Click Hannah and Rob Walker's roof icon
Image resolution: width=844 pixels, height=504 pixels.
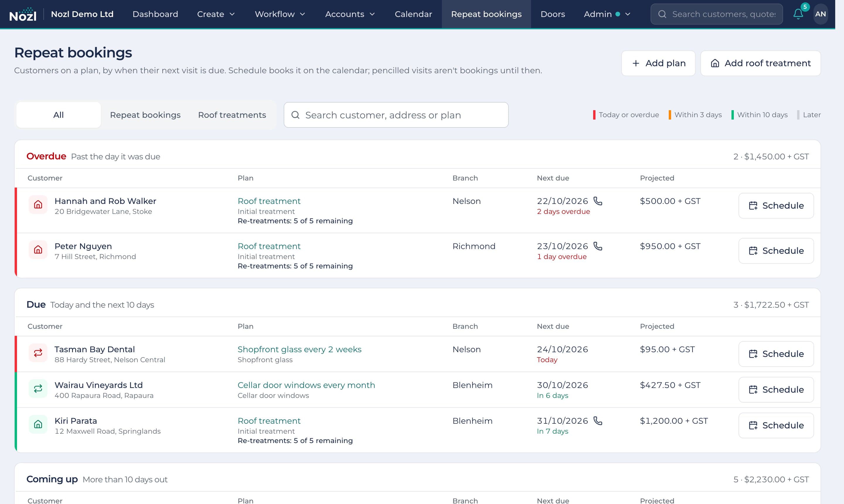[38, 205]
